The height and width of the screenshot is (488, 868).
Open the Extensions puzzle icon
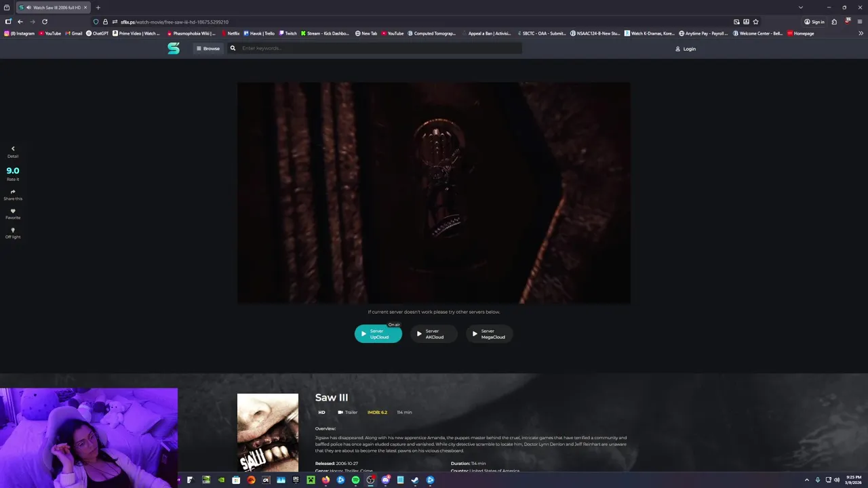(x=834, y=22)
